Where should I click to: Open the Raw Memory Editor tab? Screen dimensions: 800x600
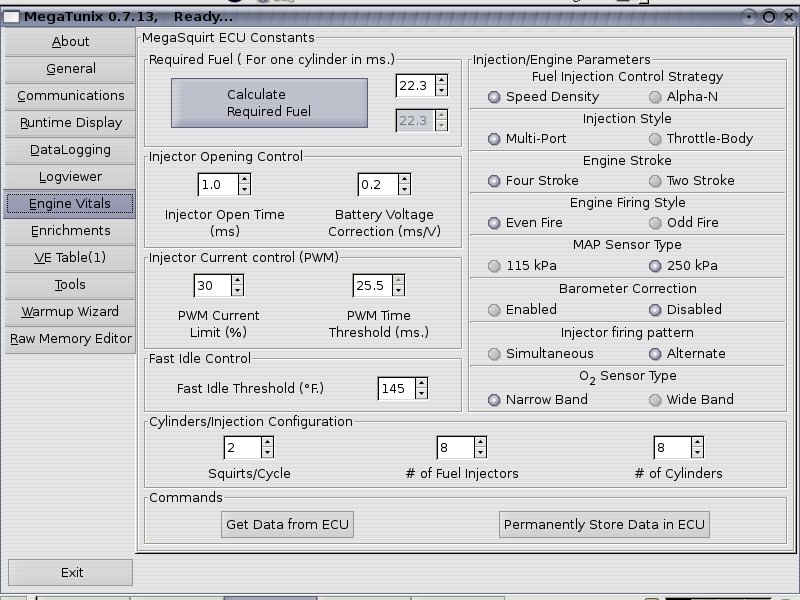point(70,339)
